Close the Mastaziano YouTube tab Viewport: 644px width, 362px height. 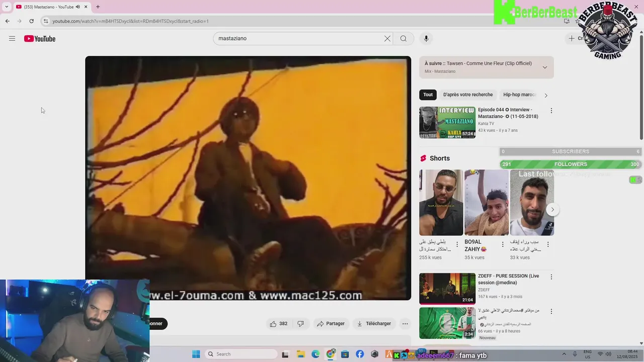[86, 7]
